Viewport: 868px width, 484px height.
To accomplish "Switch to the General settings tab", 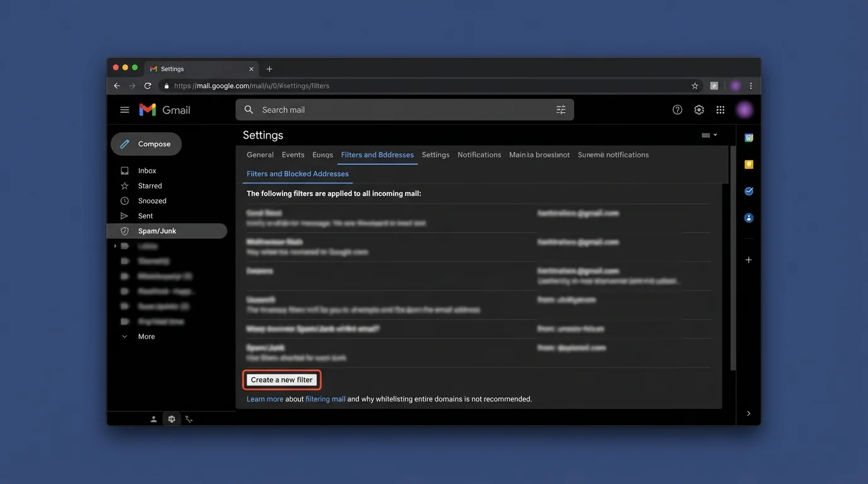I will pos(260,154).
